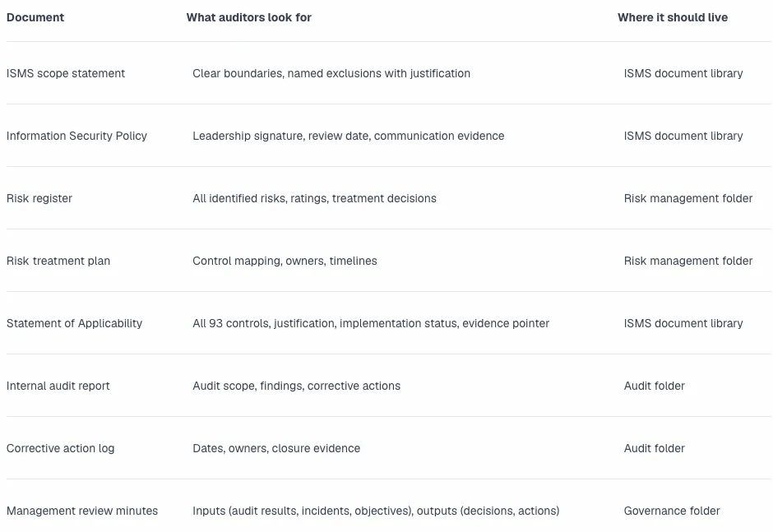This screenshot has height=532, width=773.
Task: Click the All 93 controls description
Action: pyautogui.click(x=371, y=323)
